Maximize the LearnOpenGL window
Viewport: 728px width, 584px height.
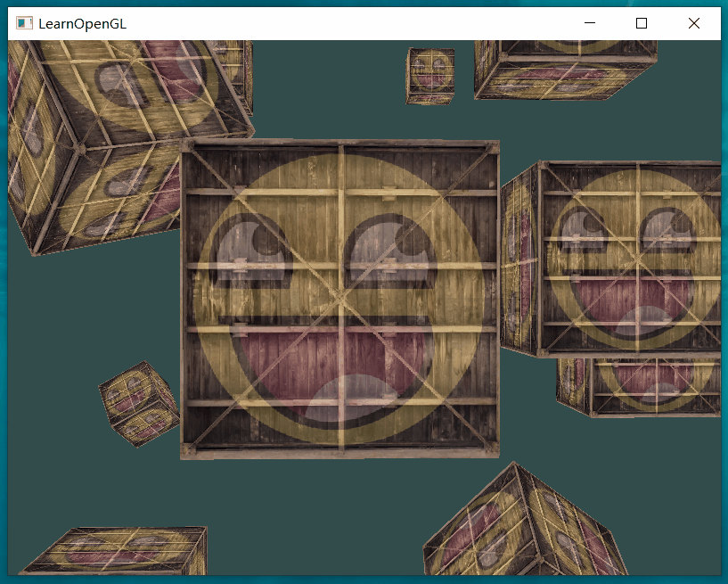[x=642, y=24]
